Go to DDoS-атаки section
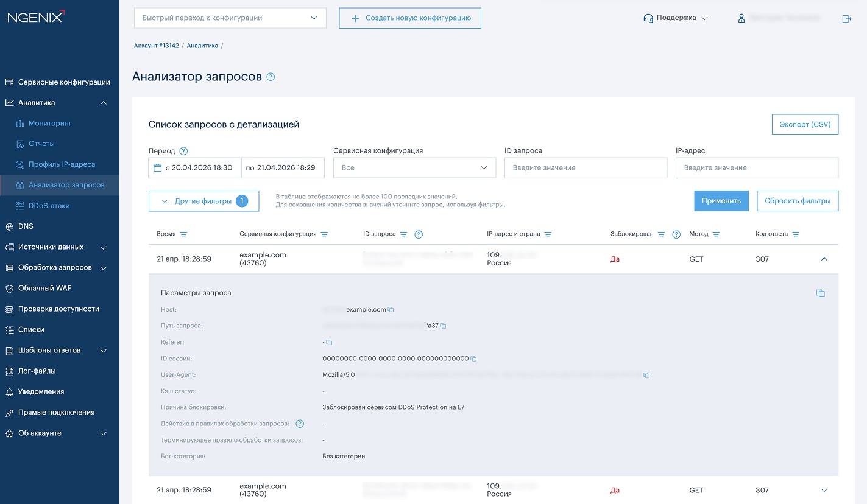867x504 pixels. [x=49, y=206]
